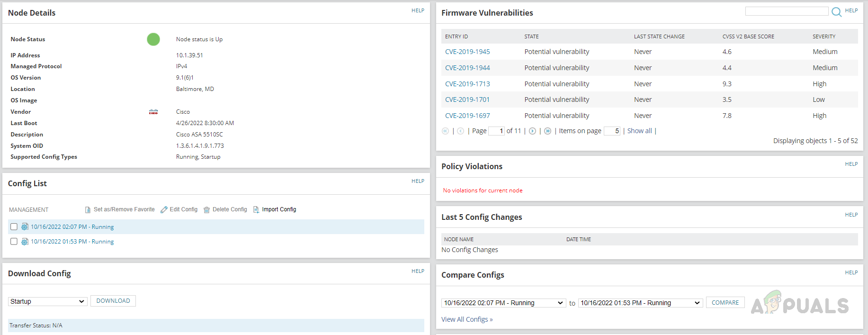Click the Delete Config trash icon
This screenshot has width=868, height=335.
[x=206, y=210]
